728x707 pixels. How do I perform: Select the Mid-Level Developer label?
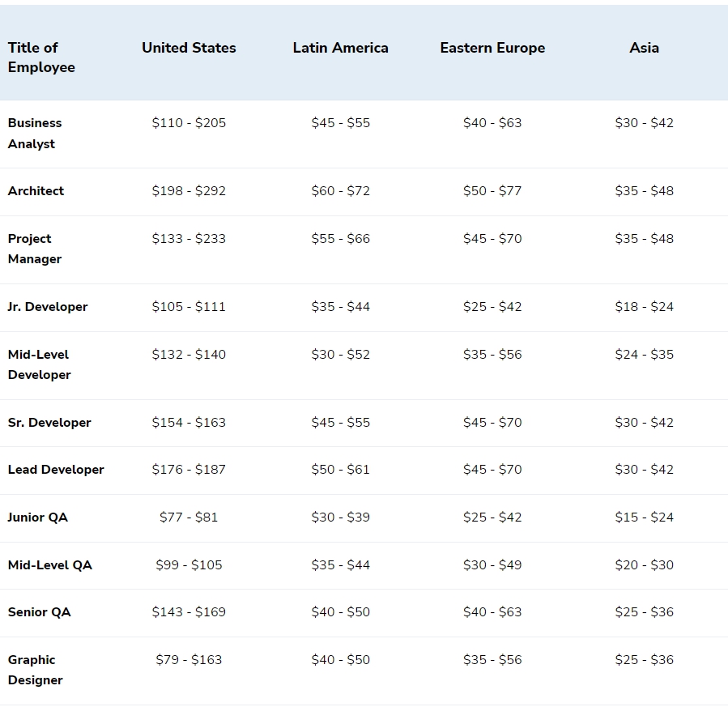coord(39,365)
